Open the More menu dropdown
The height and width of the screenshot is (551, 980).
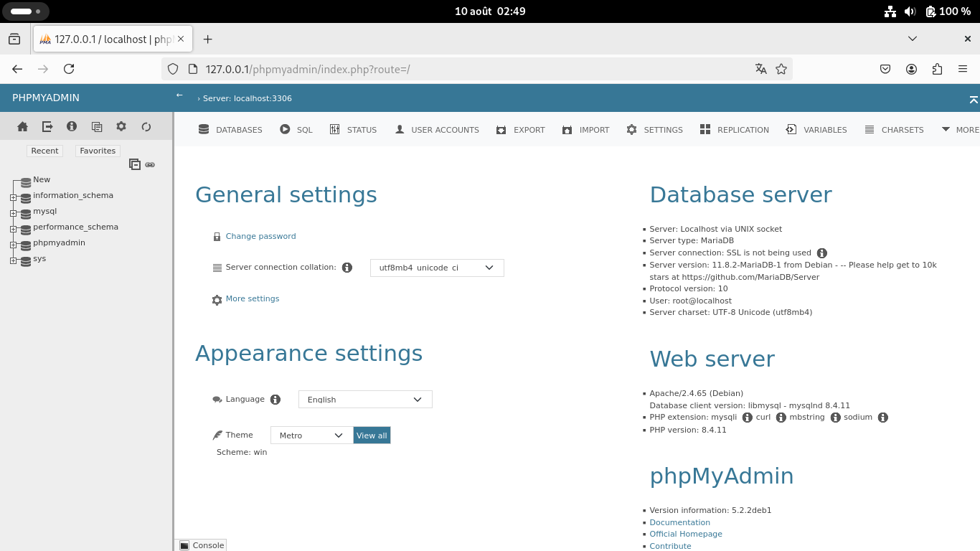coord(960,130)
